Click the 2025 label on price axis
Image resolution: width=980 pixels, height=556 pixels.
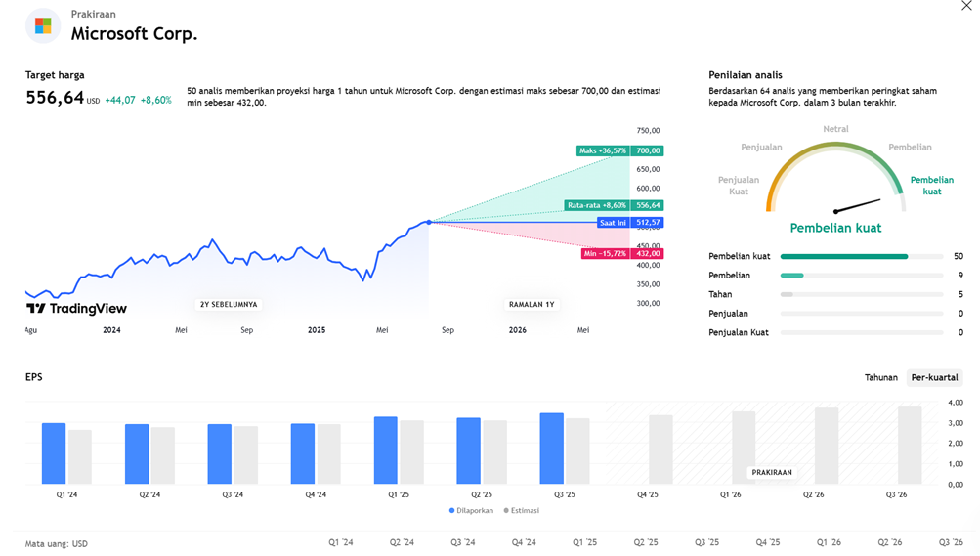point(317,330)
